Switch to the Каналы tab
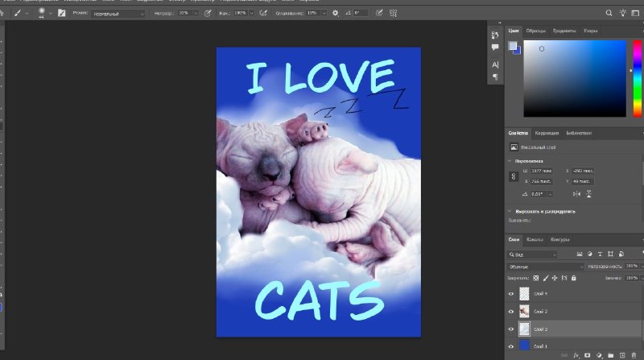The height and width of the screenshot is (360, 644). pos(535,239)
